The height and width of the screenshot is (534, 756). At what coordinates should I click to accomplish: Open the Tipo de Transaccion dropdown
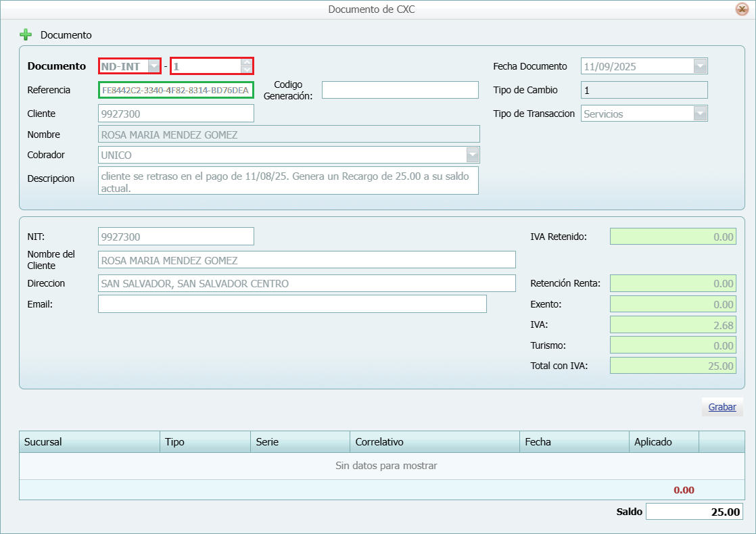click(700, 114)
